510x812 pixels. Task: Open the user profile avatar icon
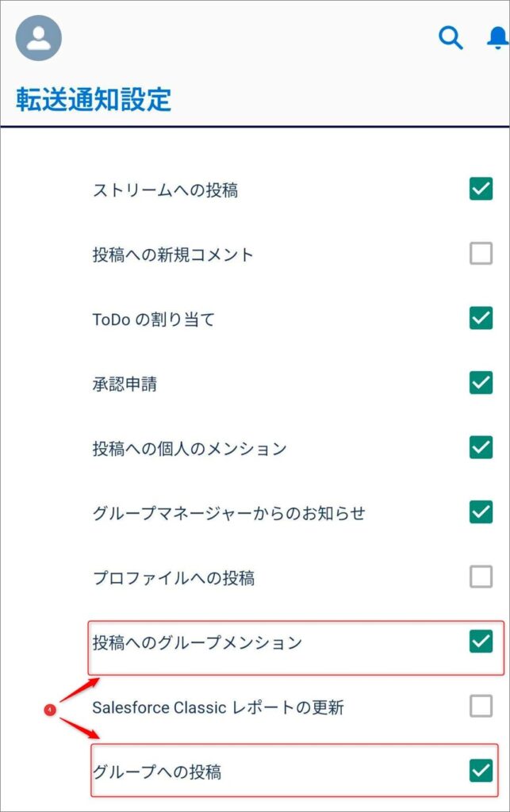[39, 38]
